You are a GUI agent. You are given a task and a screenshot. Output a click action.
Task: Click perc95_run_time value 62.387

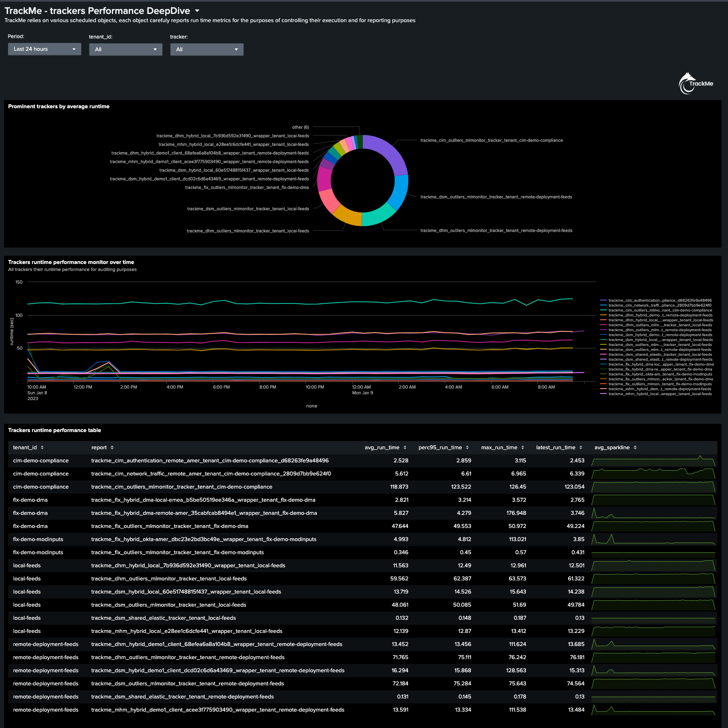(462, 579)
